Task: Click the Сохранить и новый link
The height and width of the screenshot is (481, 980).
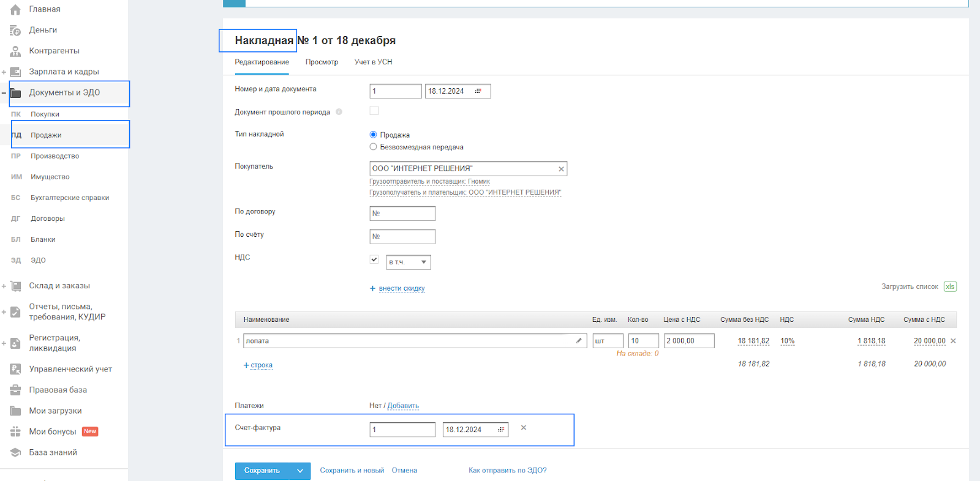Action: coord(352,471)
